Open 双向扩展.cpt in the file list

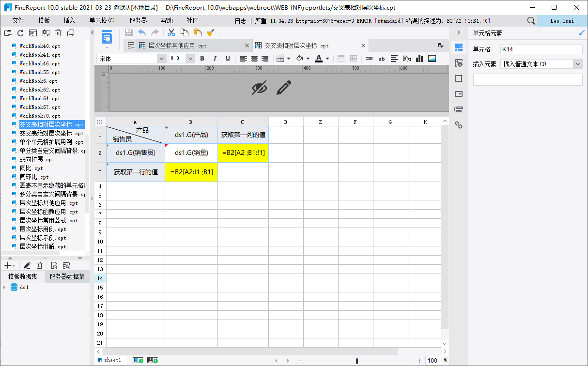tap(37, 159)
